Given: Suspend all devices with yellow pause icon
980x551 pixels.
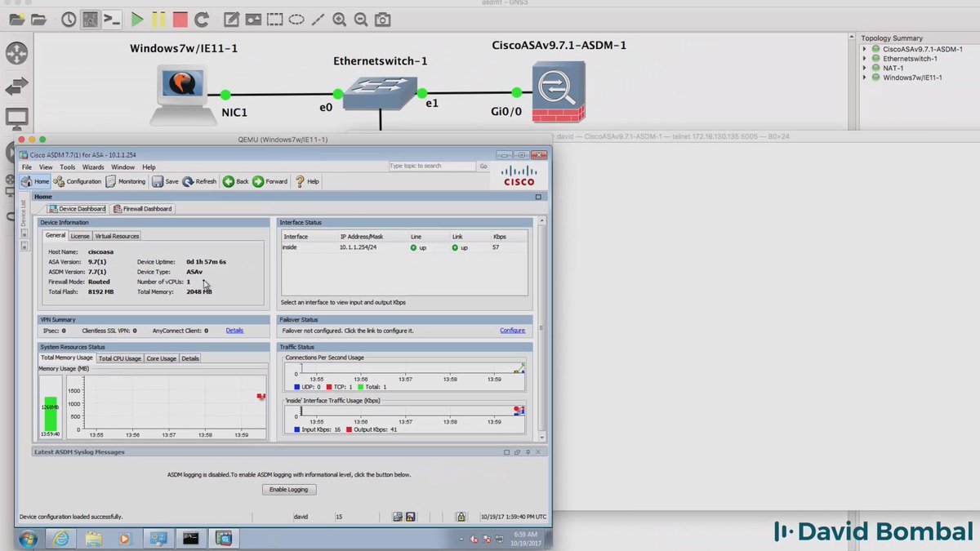Looking at the screenshot, I should (x=158, y=19).
